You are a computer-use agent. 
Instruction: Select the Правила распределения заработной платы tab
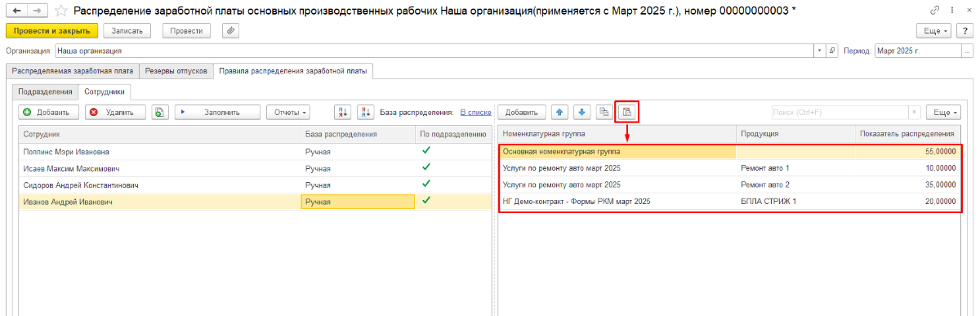[x=293, y=71]
